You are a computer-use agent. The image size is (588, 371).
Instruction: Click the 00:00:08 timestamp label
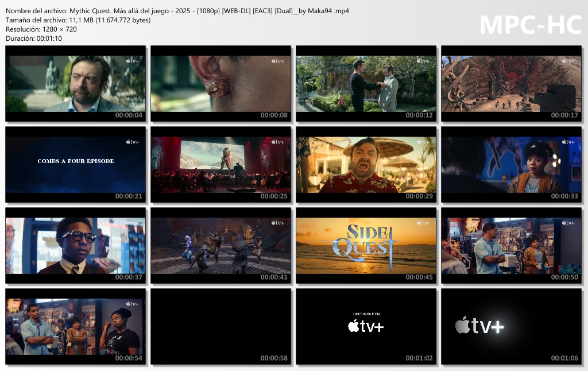274,115
